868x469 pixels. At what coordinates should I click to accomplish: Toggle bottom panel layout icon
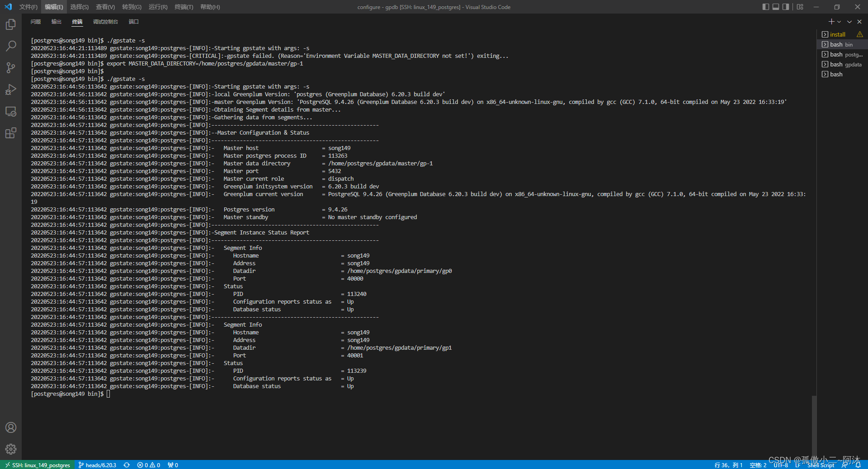(776, 7)
